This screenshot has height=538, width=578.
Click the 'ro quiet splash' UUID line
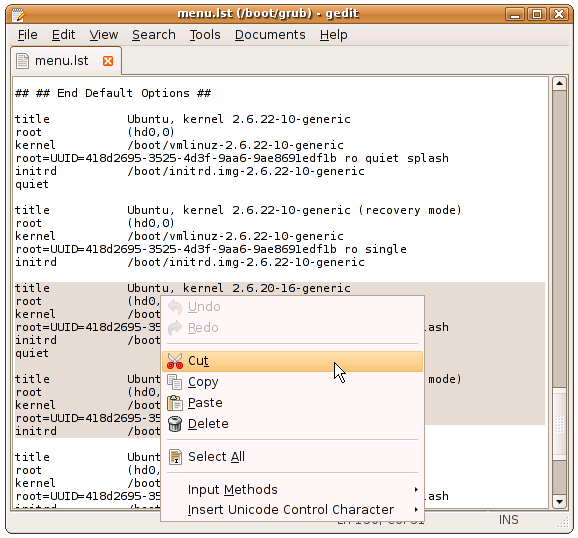click(x=232, y=159)
